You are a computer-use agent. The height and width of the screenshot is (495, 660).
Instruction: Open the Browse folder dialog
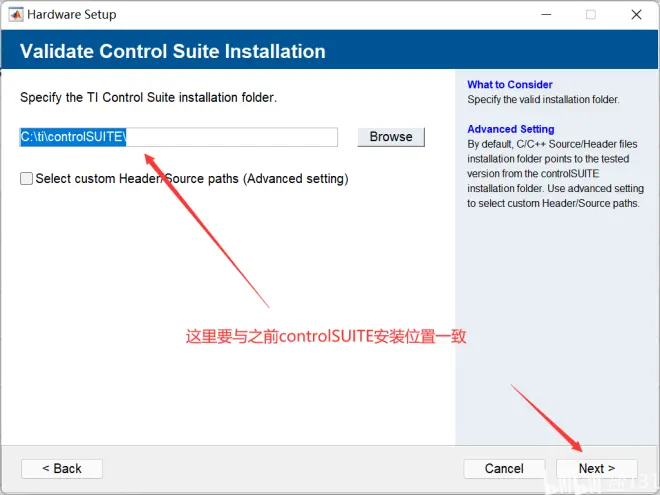(391, 137)
